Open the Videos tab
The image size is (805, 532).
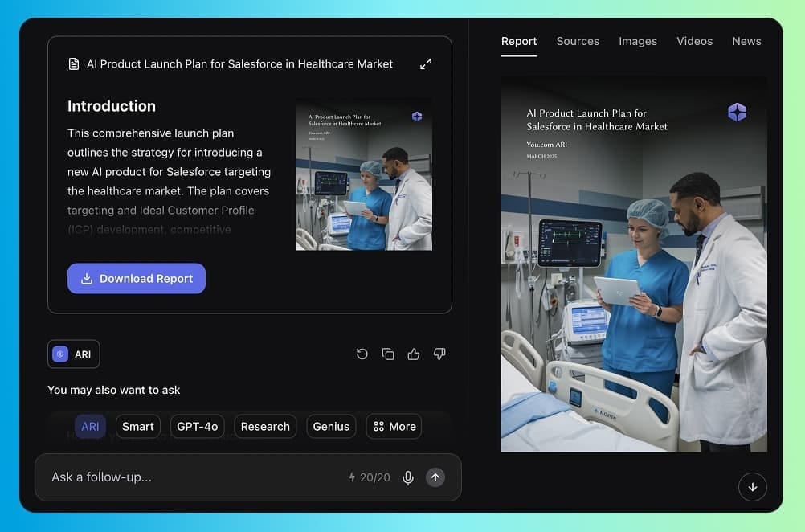[694, 41]
